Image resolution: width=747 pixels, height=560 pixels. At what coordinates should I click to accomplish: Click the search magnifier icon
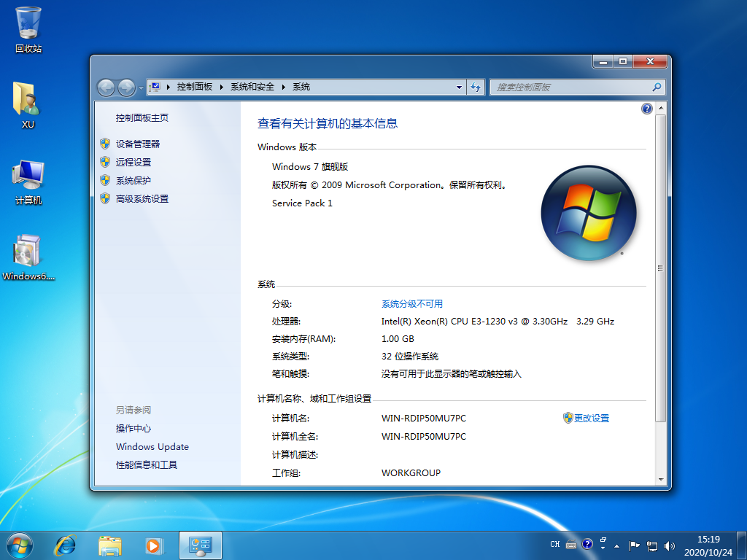[x=657, y=87]
